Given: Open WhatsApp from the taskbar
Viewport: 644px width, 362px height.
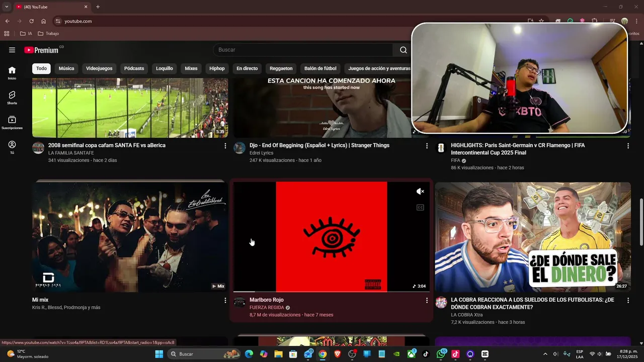Looking at the screenshot, I should coord(441,354).
